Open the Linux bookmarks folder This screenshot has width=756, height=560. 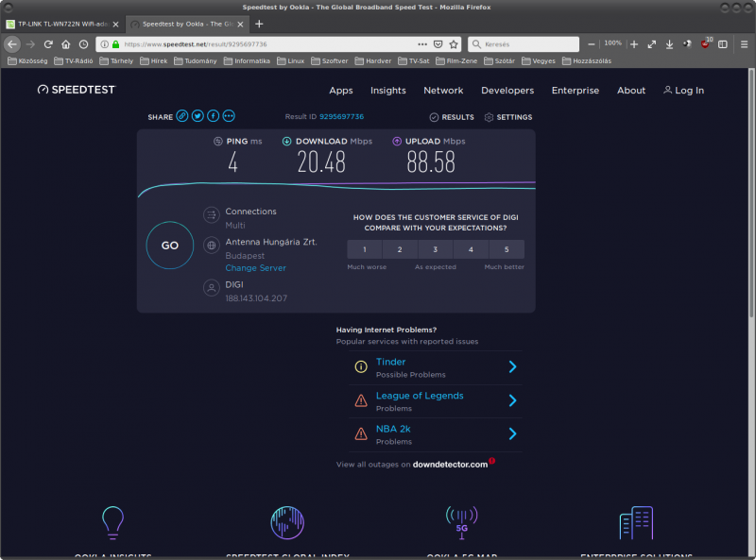click(x=291, y=60)
